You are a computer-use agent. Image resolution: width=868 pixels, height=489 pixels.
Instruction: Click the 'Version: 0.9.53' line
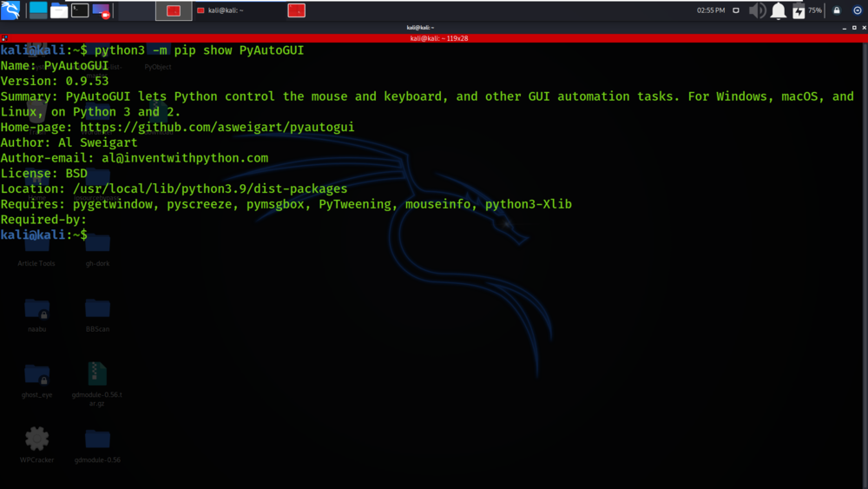(54, 82)
